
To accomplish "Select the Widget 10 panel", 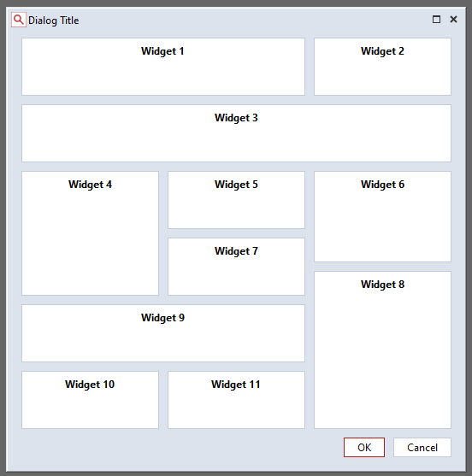I will tap(90, 400).
